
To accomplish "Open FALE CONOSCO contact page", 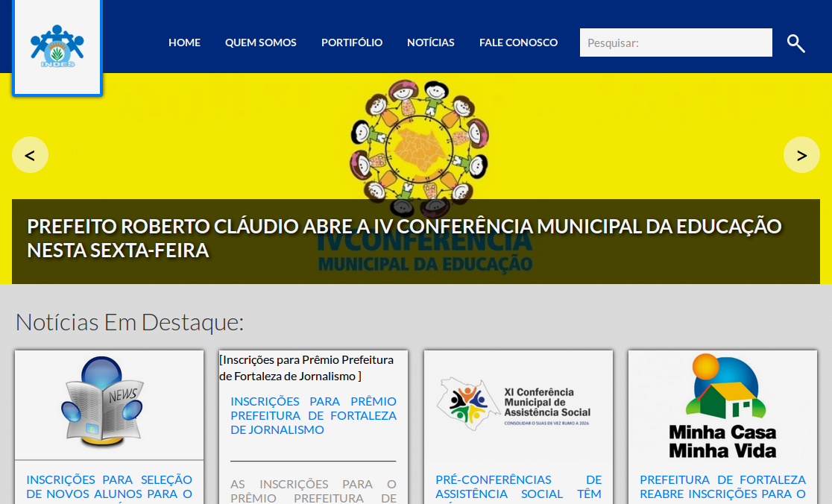I will pos(518,42).
